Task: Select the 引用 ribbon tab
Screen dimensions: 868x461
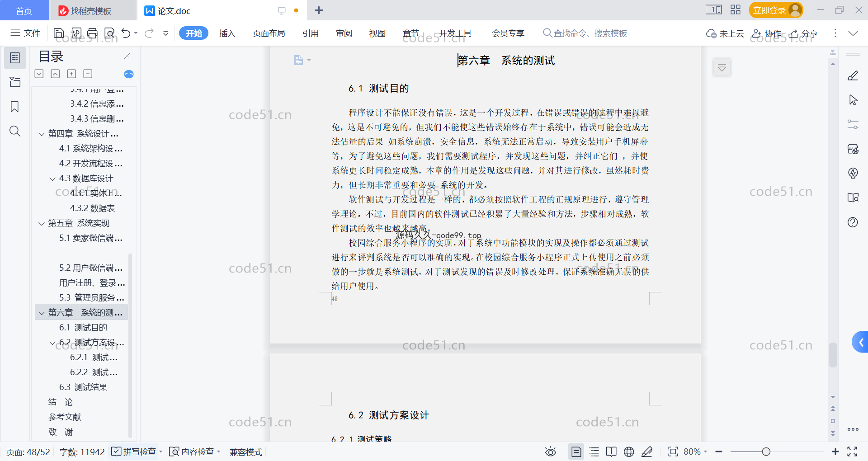Action: pos(311,33)
